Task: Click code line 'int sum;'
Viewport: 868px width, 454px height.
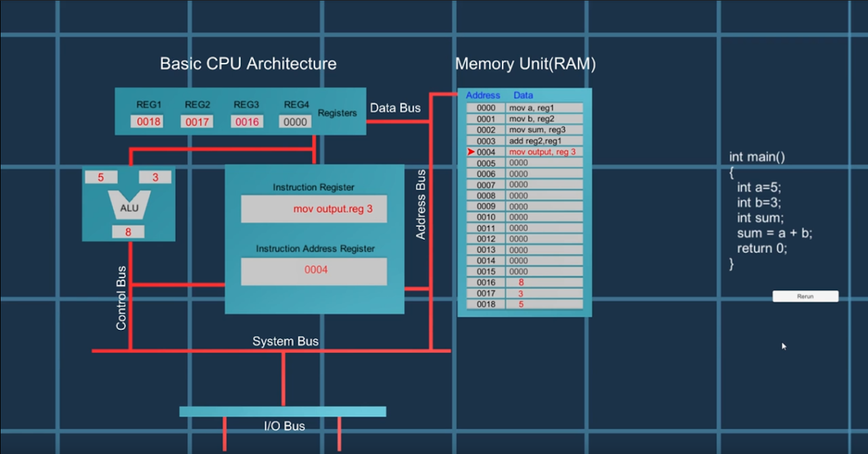Action: click(x=760, y=218)
